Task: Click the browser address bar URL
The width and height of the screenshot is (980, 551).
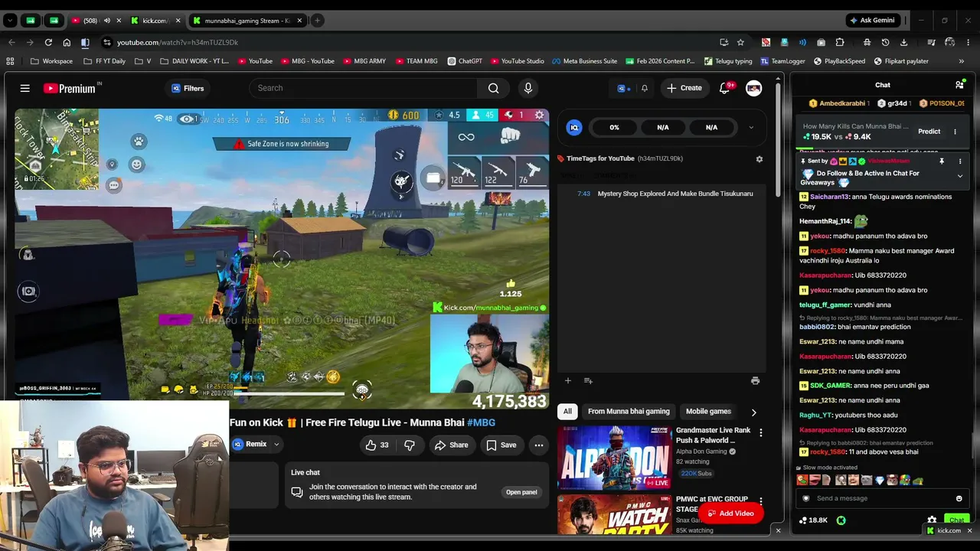Action: 178,42
